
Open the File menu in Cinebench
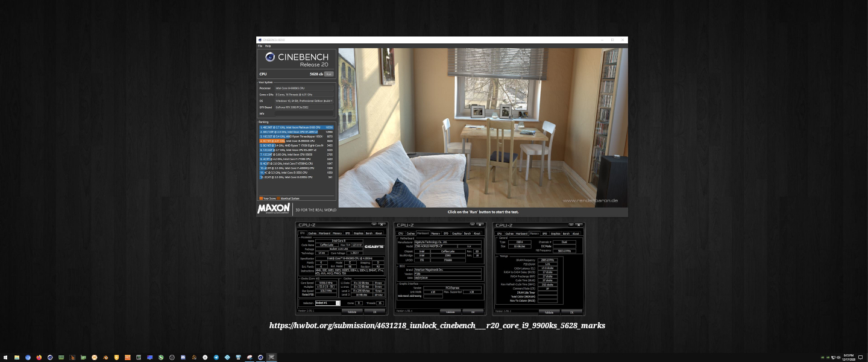260,46
